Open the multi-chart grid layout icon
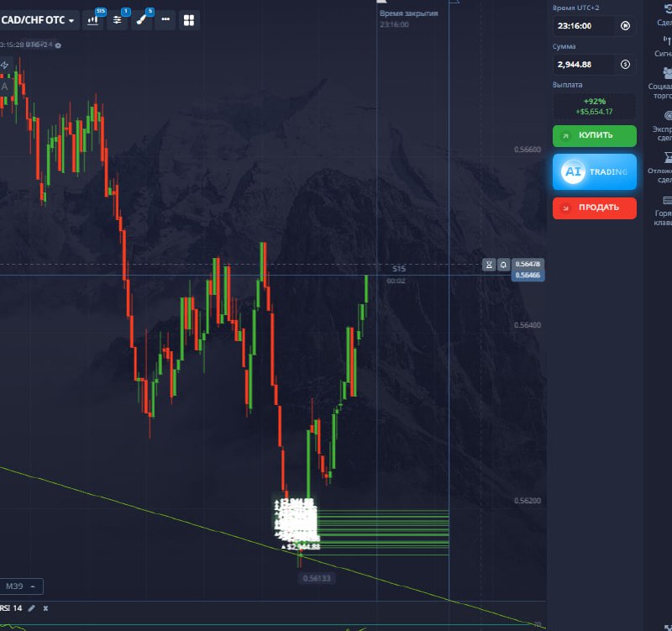 [x=189, y=20]
